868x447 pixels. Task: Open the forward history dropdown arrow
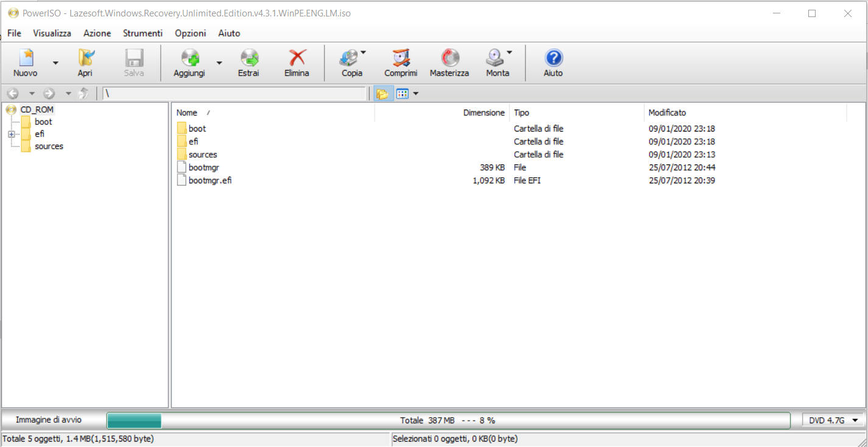pos(68,94)
